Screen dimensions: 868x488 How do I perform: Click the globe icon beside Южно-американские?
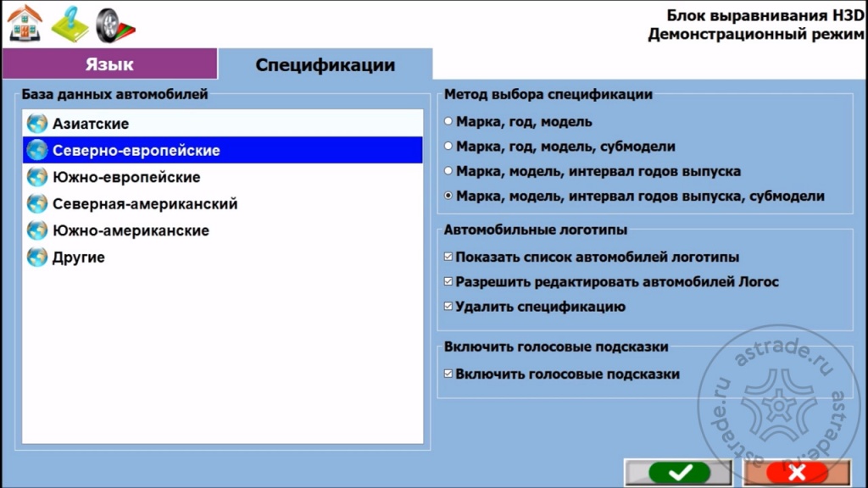(37, 230)
